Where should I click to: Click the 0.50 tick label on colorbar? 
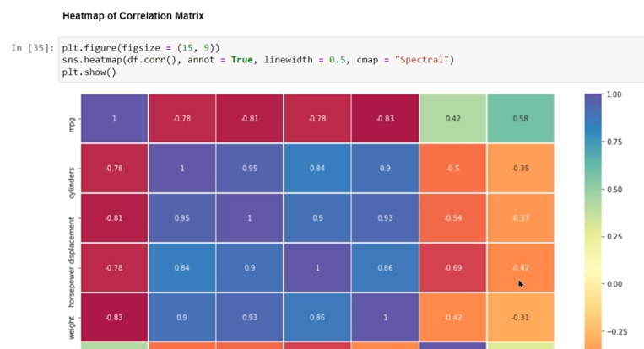pyautogui.click(x=613, y=190)
